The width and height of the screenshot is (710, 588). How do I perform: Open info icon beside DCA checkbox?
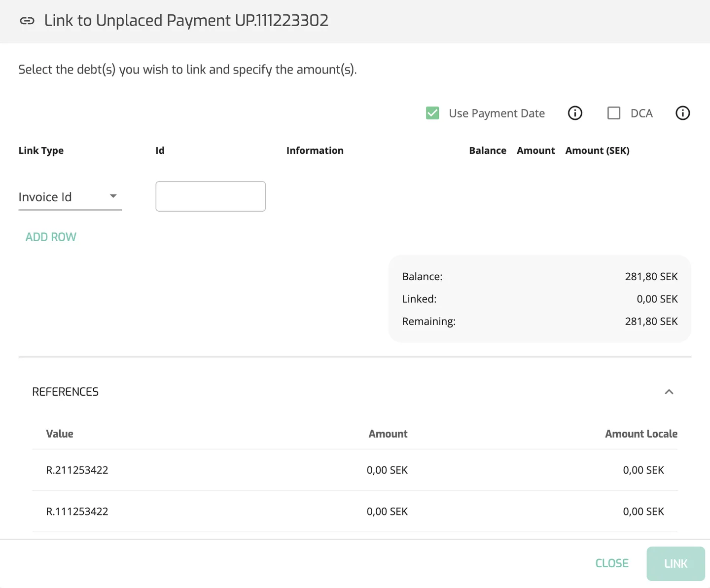(682, 113)
